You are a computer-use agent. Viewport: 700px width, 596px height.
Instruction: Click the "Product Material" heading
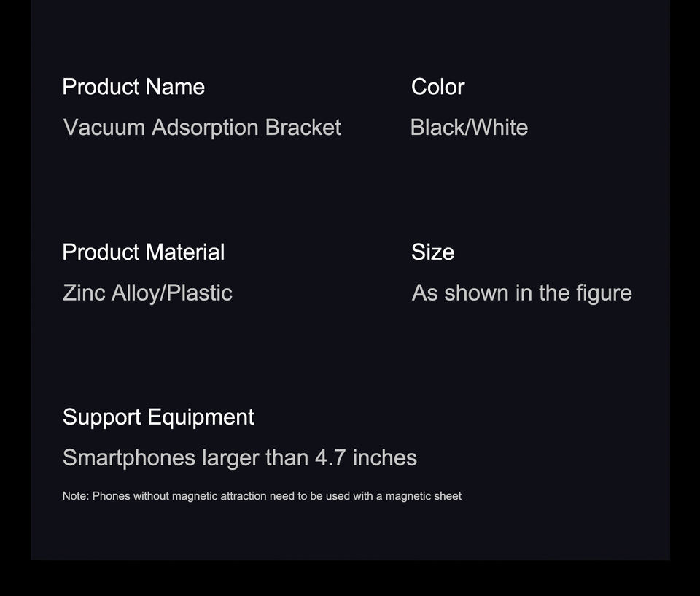pyautogui.click(x=144, y=252)
